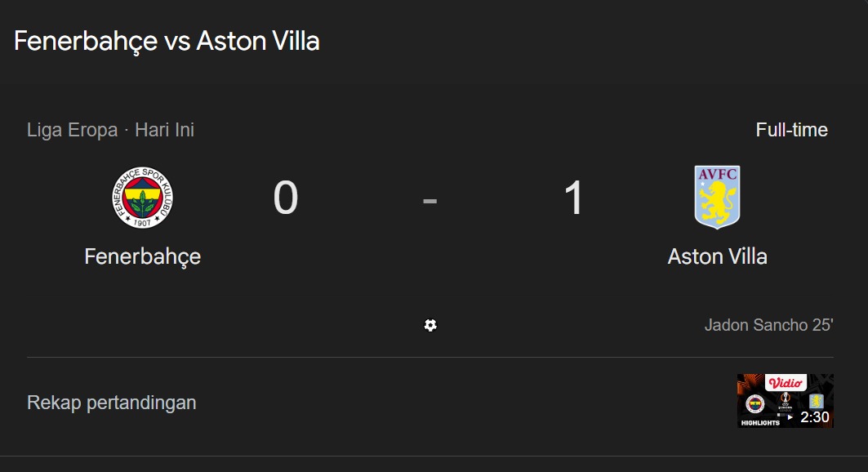The height and width of the screenshot is (472, 868).
Task: Click the Rekap pertandingan label
Action: [x=112, y=403]
